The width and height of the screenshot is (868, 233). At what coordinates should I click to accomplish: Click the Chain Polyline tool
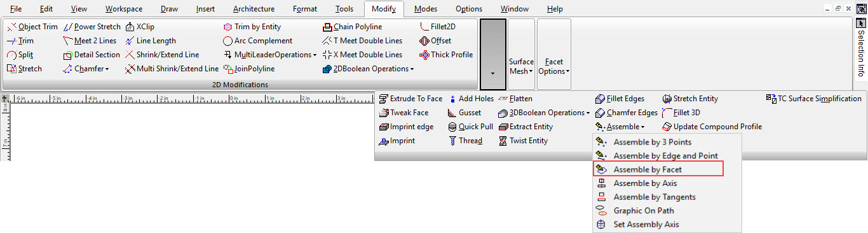(x=352, y=27)
